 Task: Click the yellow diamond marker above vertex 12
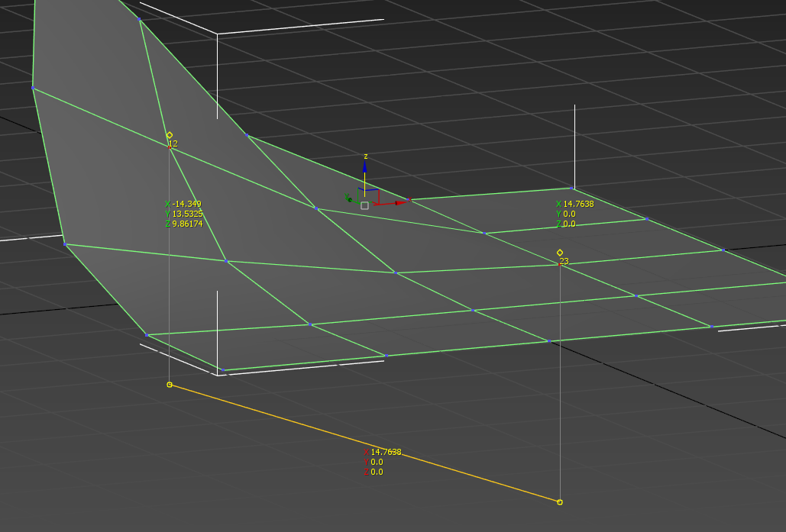coord(170,135)
